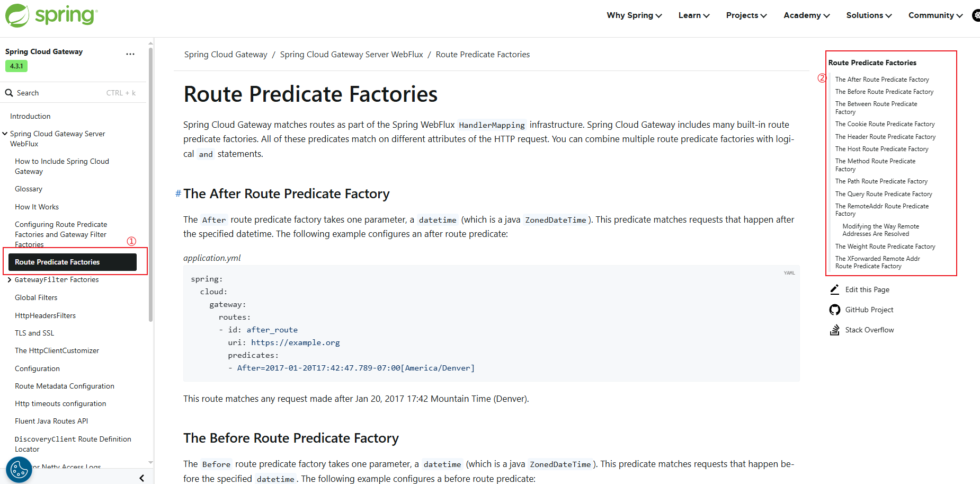
Task: Jump to The Query Route Predicate Factory
Action: [884, 194]
